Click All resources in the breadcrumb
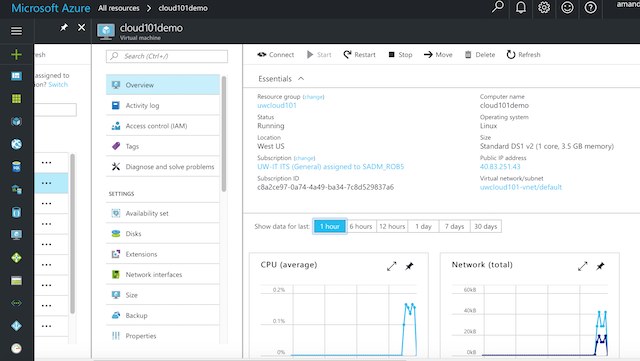The width and height of the screenshot is (640, 361). coord(118,8)
